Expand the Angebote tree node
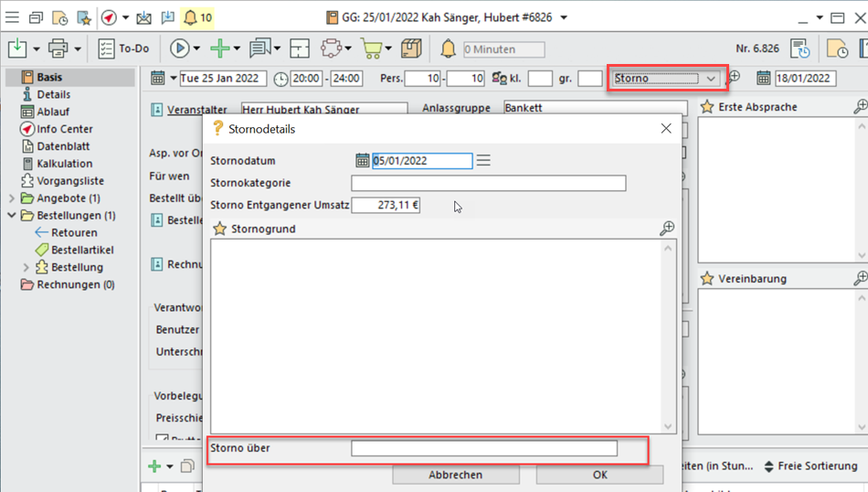 tap(12, 198)
